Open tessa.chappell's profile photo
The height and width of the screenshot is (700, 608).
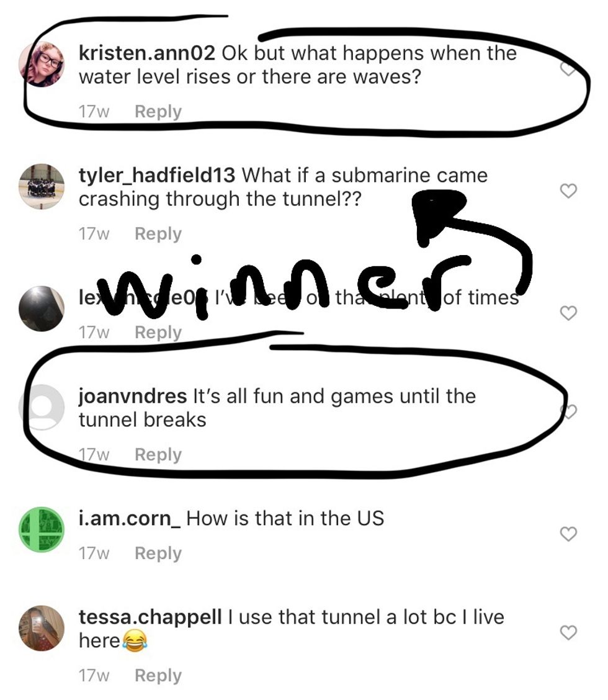(x=42, y=628)
